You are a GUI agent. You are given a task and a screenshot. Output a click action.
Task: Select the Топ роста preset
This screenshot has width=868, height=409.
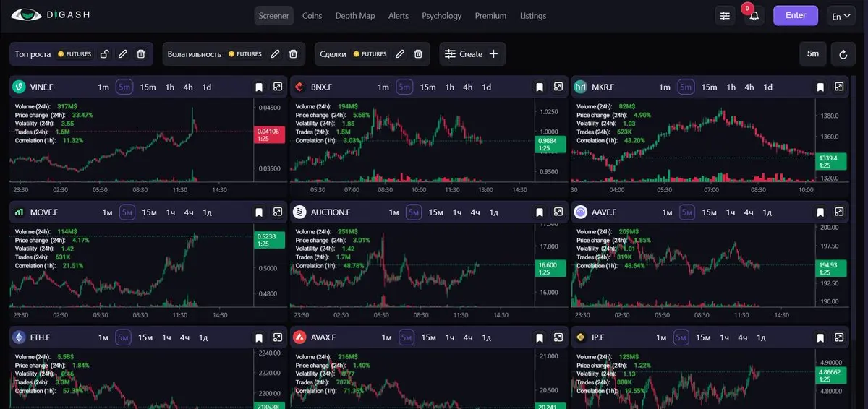pyautogui.click(x=33, y=54)
